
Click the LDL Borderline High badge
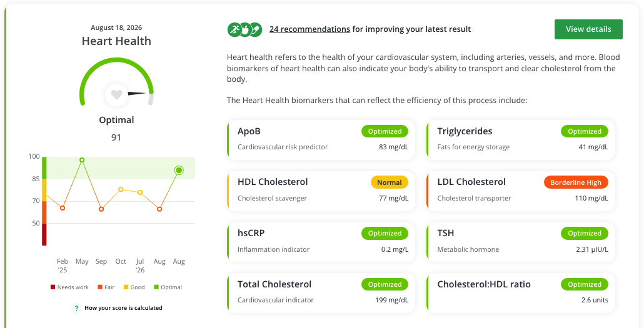pyautogui.click(x=576, y=182)
